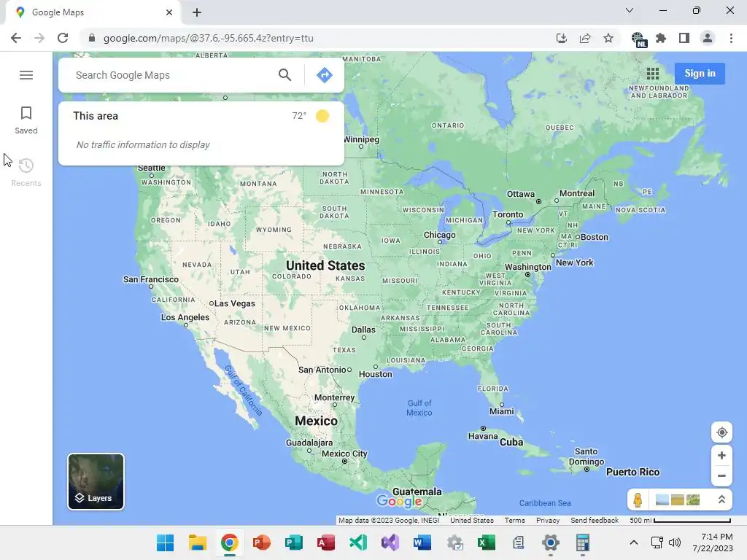Click the Puerto Rico label

pos(632,472)
